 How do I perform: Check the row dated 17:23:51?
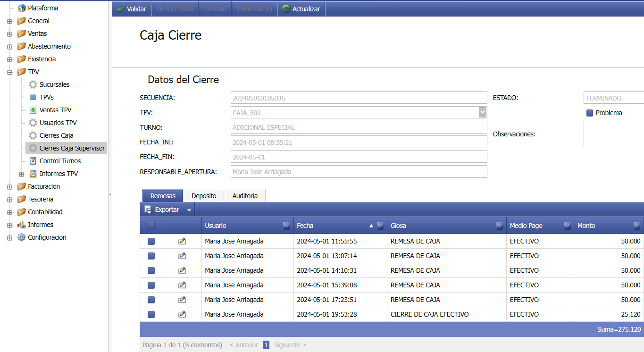pos(151,300)
